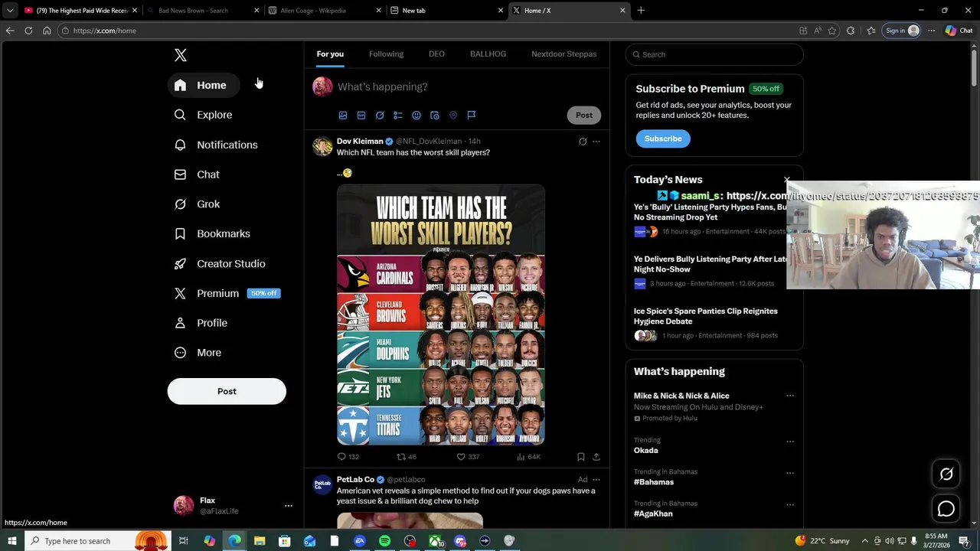Schedule the post using the calendar icon

(435, 116)
